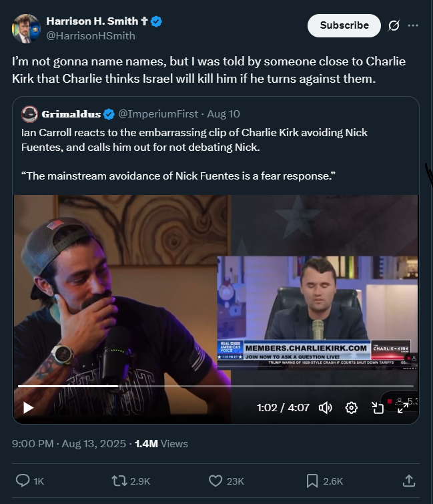Open the @HarrisonHSmith handle link
433x504 pixels.
(x=91, y=35)
